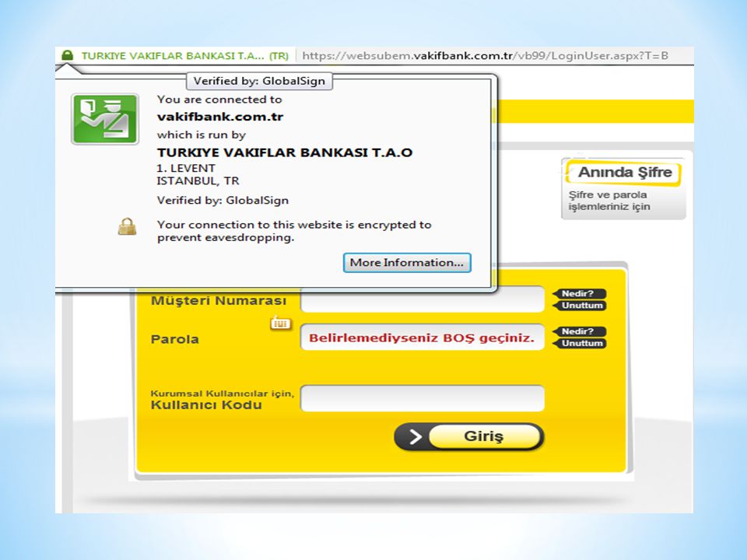This screenshot has height=560, width=747.
Task: Click the 'Kurumsal Kullanıcılar için,' label
Action: coord(223,394)
